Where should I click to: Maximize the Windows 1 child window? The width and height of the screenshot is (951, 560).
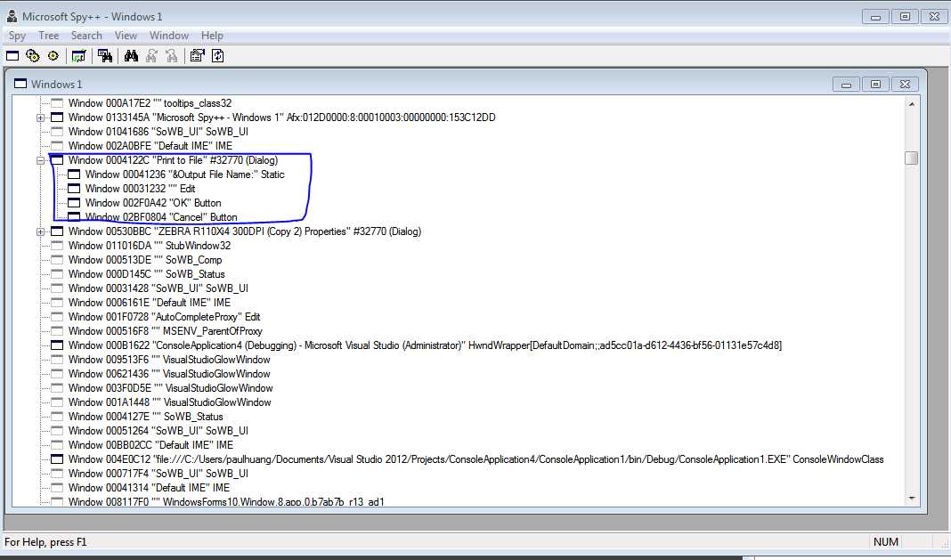point(876,85)
